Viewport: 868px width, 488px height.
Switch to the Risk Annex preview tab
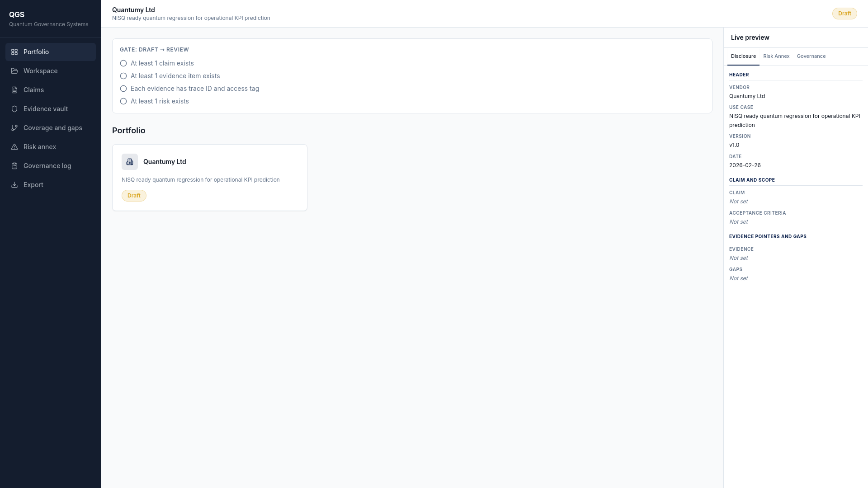point(776,56)
